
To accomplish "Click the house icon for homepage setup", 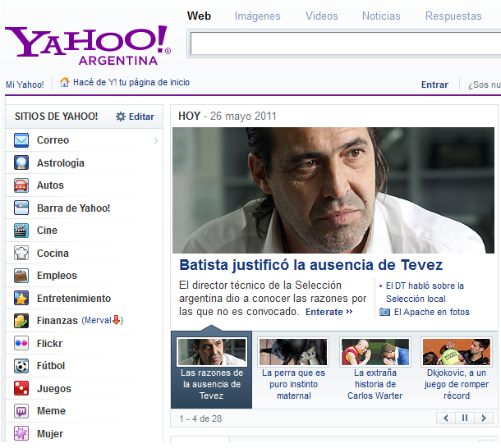I will [65, 82].
